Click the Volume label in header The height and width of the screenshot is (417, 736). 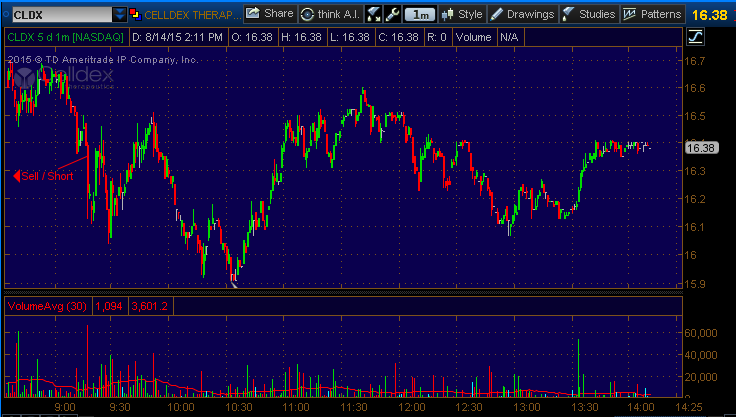tap(473, 37)
